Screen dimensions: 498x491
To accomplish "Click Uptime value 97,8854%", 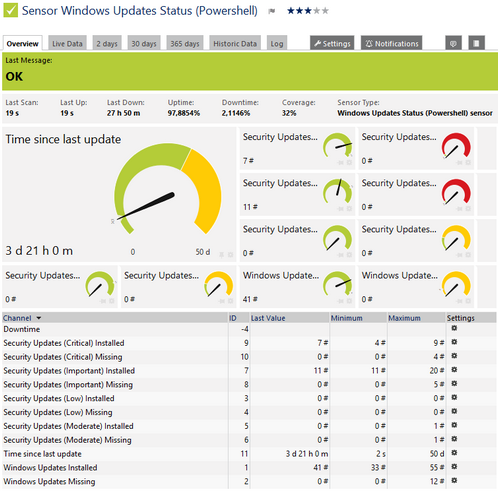I will 184,113.
